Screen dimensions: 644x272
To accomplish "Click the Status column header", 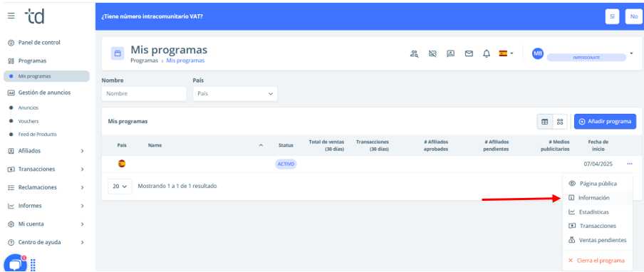I will 286,145.
